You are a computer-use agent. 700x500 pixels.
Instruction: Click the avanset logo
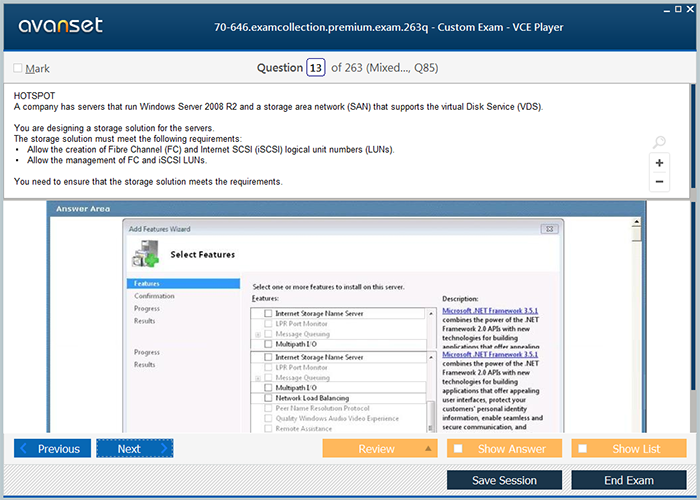coord(60,25)
